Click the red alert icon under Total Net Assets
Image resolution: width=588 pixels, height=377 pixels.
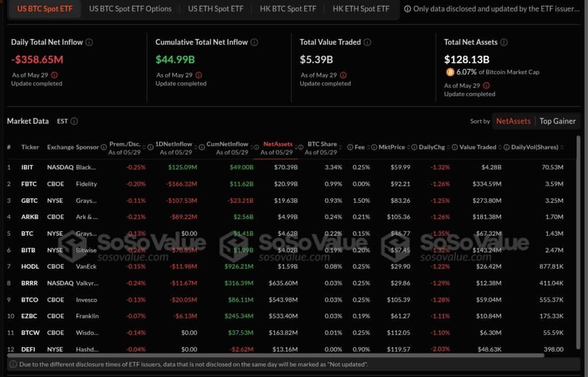coord(486,86)
